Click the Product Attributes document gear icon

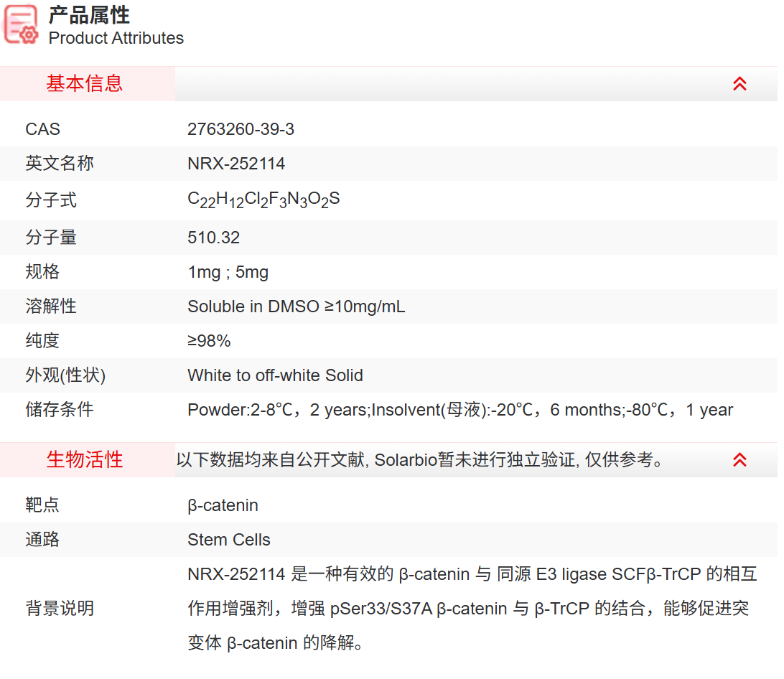click(21, 24)
